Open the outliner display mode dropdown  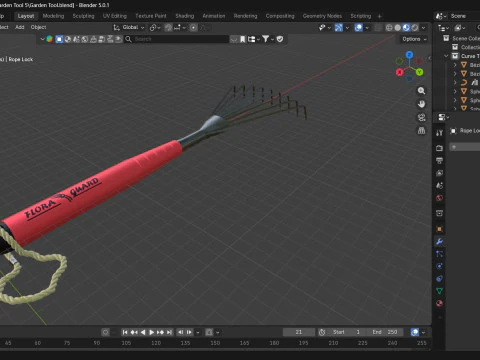tap(460, 28)
